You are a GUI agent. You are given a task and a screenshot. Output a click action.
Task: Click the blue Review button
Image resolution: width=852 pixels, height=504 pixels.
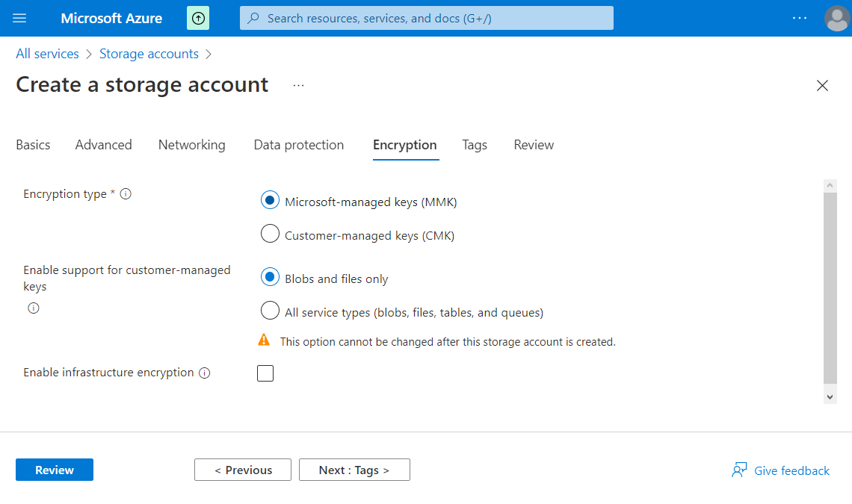click(55, 470)
